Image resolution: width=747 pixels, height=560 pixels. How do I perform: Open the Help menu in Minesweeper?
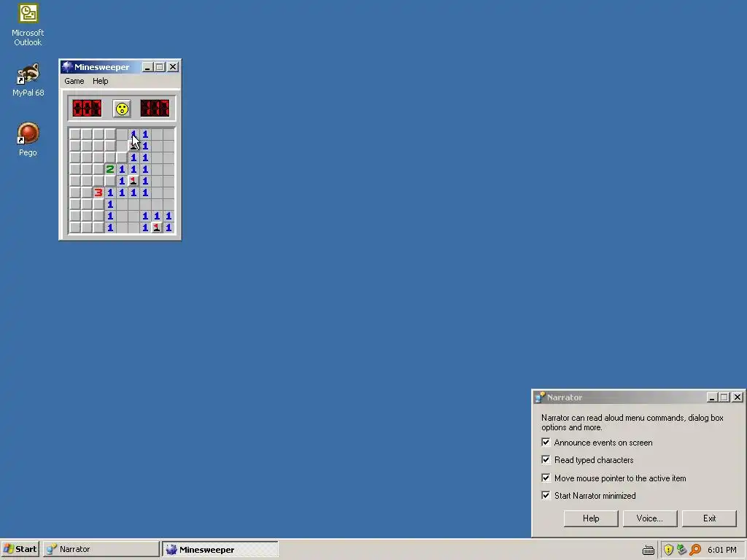101,81
